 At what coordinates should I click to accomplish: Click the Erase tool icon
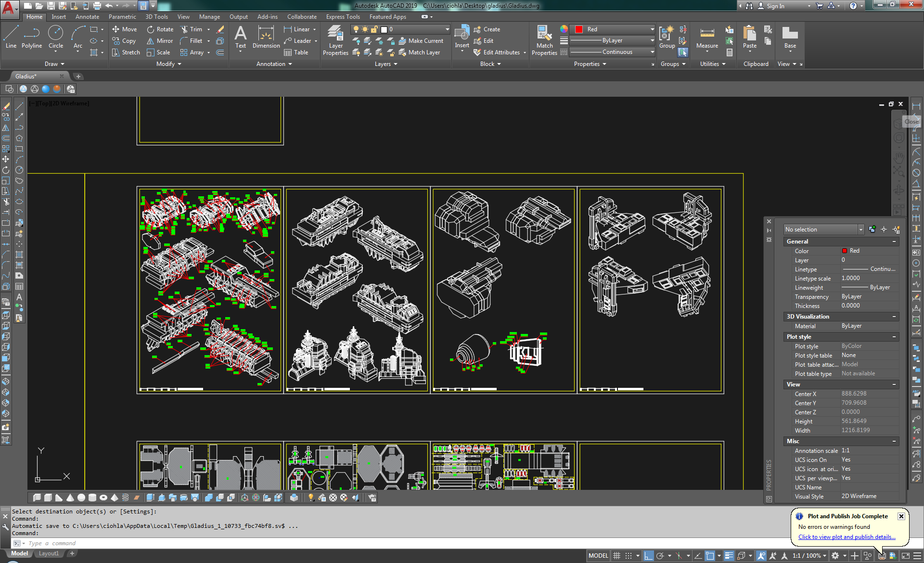click(220, 29)
